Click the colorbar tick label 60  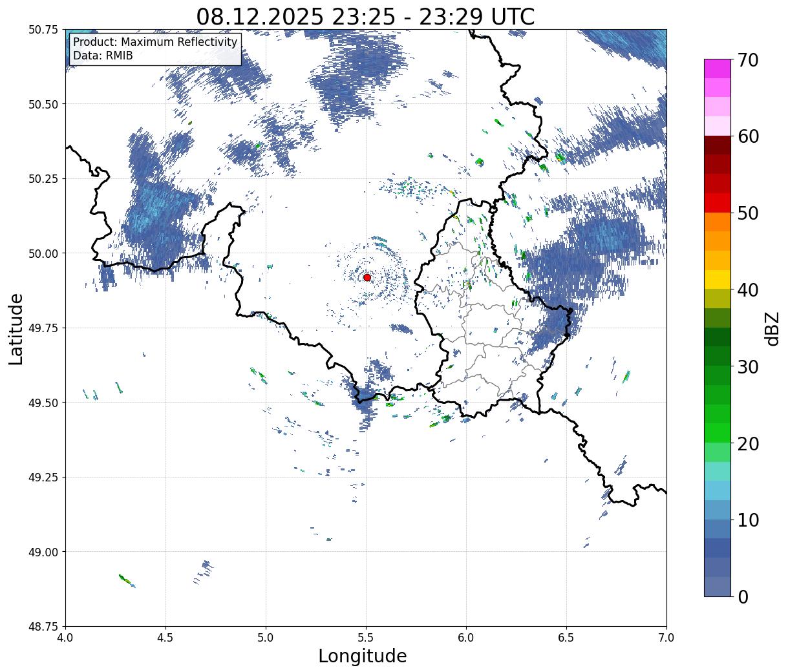click(x=748, y=136)
